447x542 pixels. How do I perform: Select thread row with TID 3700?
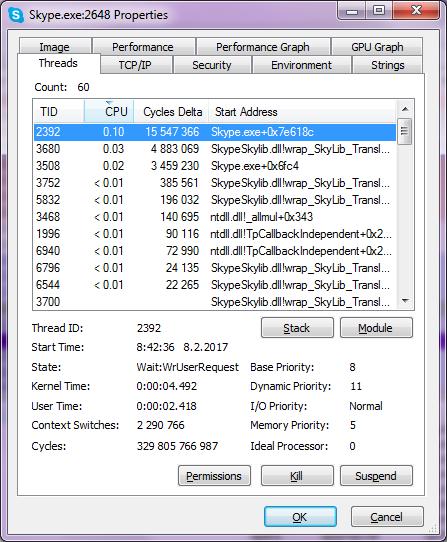point(215,301)
